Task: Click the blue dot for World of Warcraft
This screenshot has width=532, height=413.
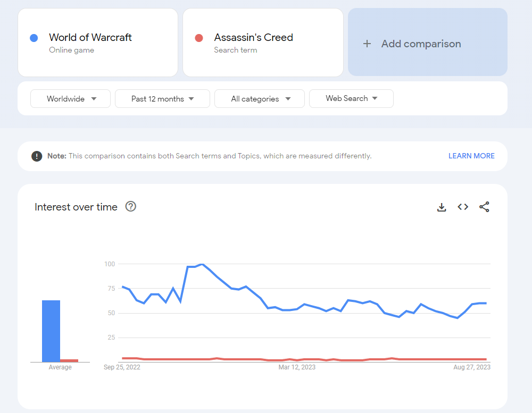Action: pos(34,38)
